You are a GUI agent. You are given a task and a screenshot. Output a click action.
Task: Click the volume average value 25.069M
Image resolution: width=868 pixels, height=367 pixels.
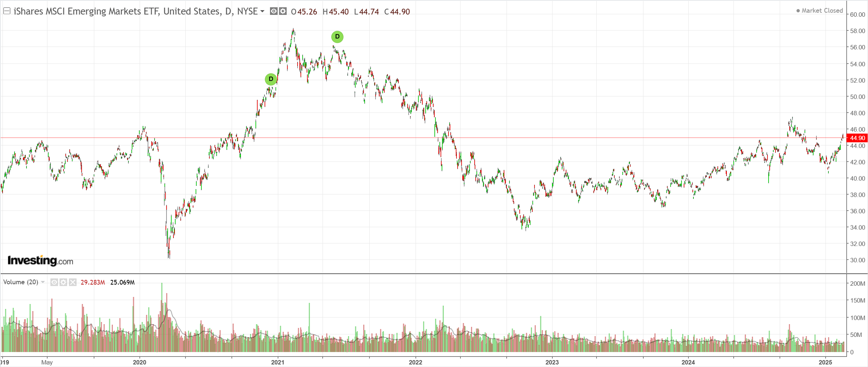(x=122, y=282)
